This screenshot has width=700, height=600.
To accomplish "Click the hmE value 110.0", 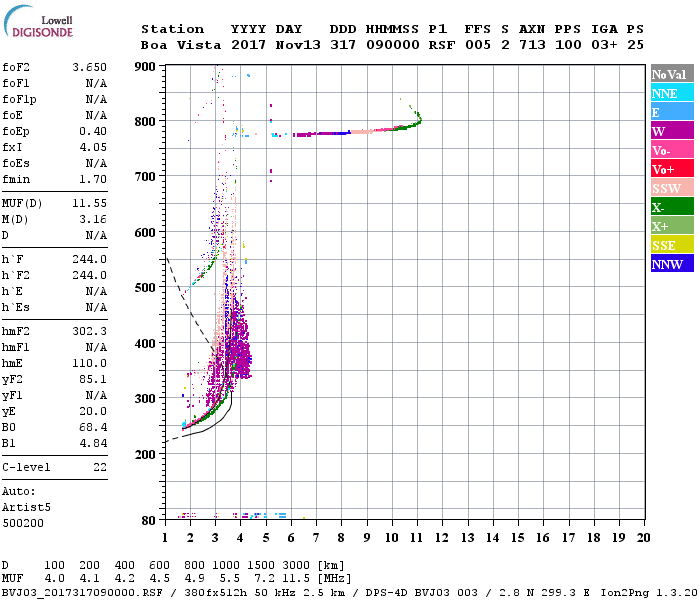I will tap(89, 363).
